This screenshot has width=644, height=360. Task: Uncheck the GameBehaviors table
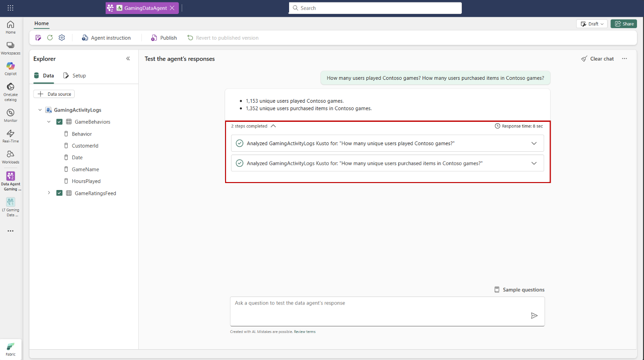click(x=59, y=121)
